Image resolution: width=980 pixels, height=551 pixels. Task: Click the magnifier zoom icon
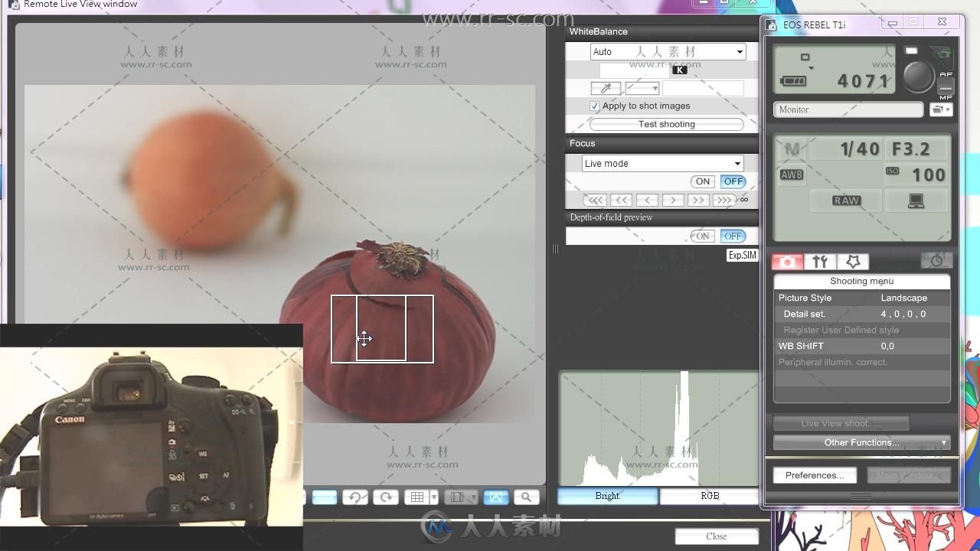click(x=527, y=497)
